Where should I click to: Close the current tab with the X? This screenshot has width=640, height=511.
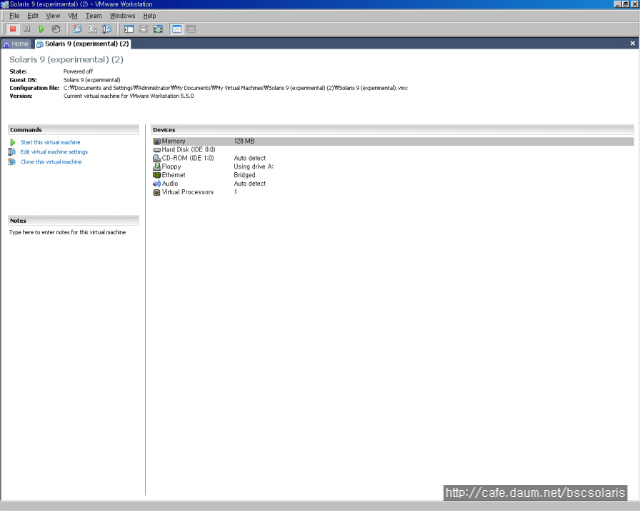pos(633,43)
